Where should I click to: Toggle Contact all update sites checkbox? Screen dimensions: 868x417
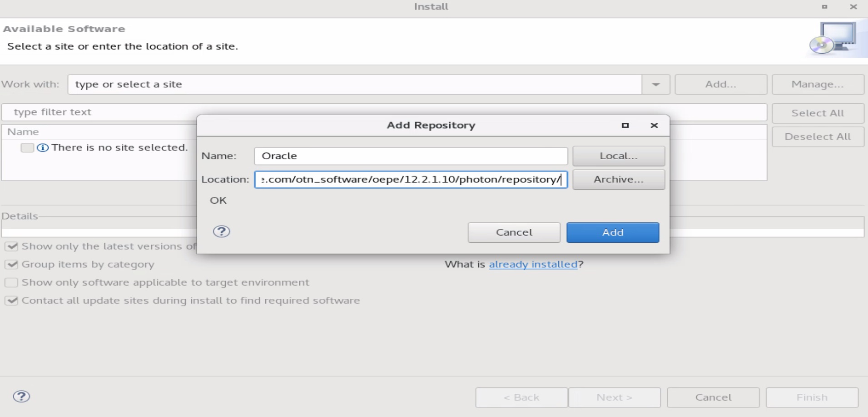pos(11,301)
